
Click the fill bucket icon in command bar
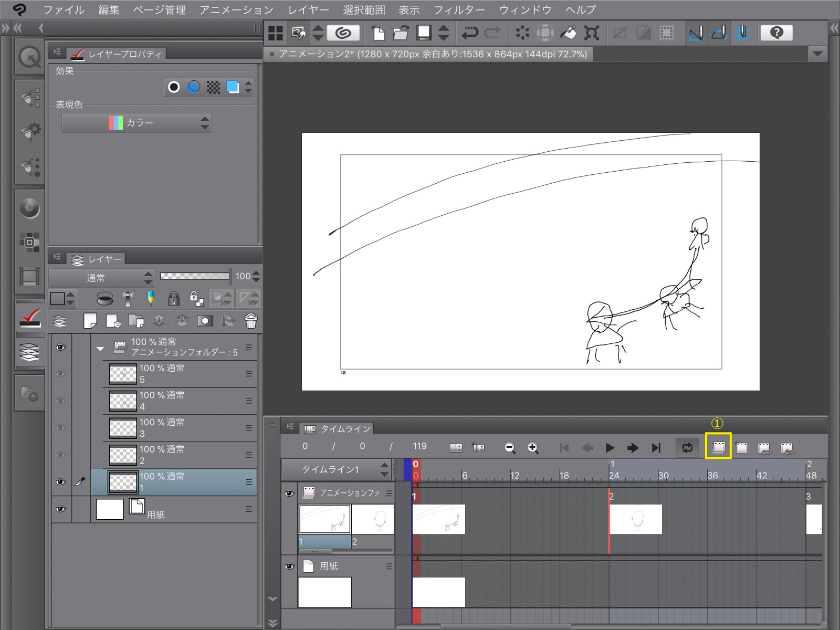[x=568, y=33]
